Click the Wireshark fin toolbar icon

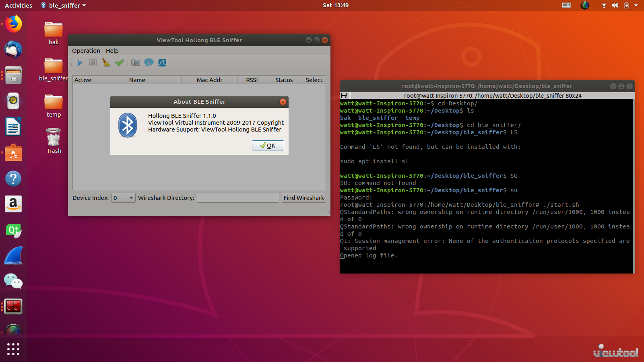coord(162,63)
